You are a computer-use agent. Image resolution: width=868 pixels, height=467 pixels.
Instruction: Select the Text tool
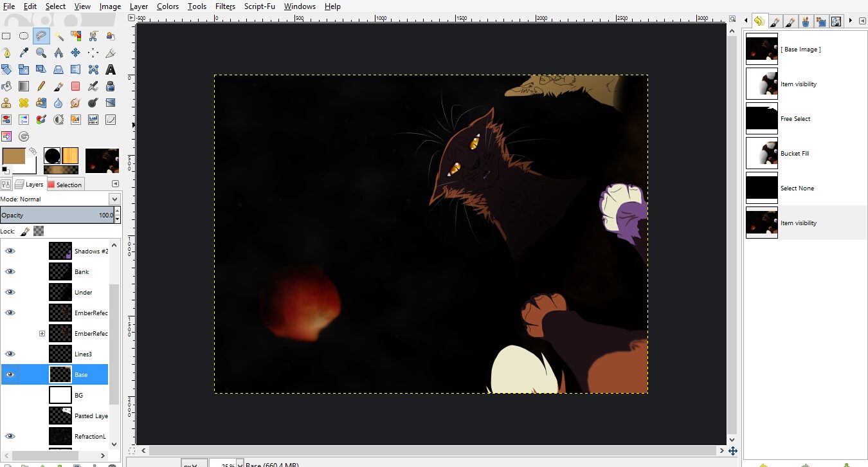111,69
